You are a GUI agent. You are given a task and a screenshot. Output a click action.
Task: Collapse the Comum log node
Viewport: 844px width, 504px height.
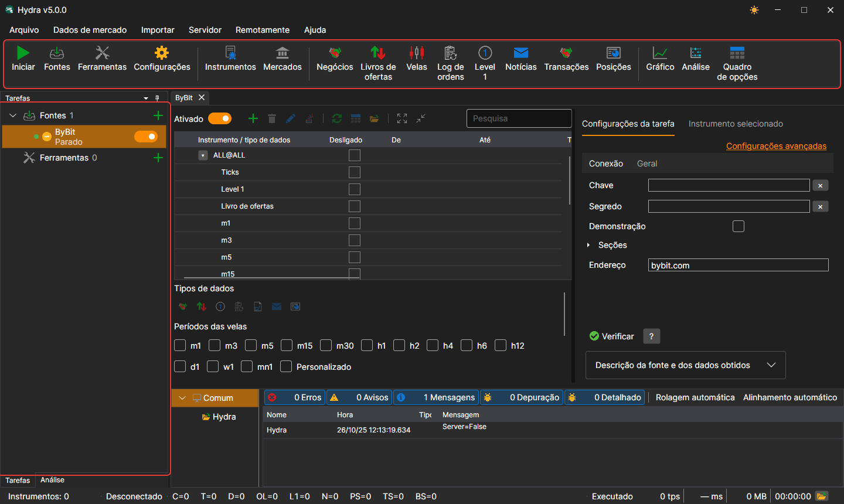182,398
